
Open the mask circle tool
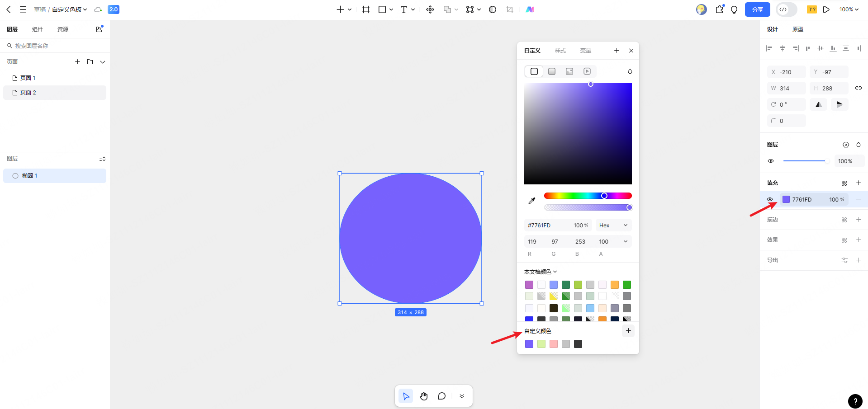pyautogui.click(x=493, y=9)
